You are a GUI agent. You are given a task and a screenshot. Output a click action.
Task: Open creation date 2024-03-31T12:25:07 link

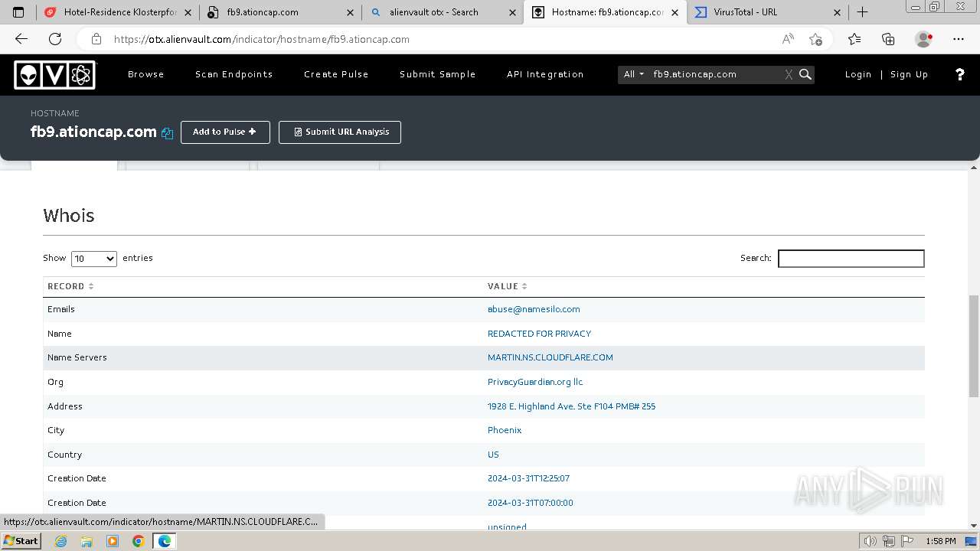point(528,478)
